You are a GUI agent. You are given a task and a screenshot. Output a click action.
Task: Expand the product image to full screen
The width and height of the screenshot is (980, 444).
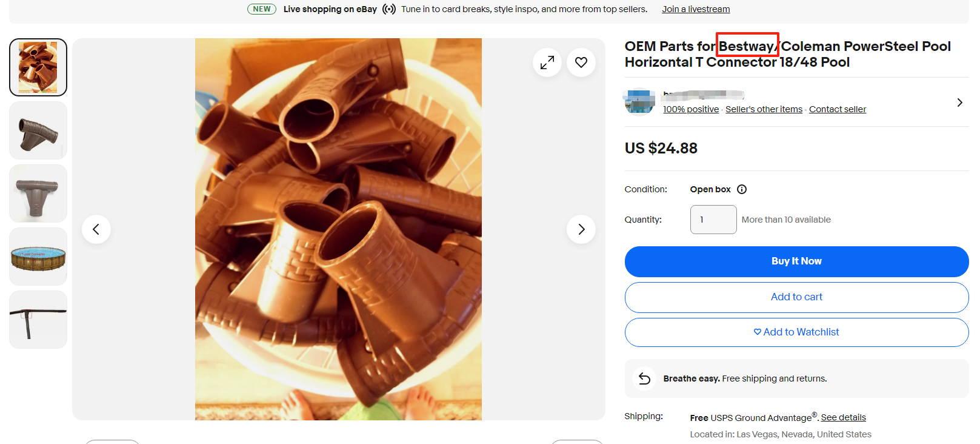pos(547,62)
